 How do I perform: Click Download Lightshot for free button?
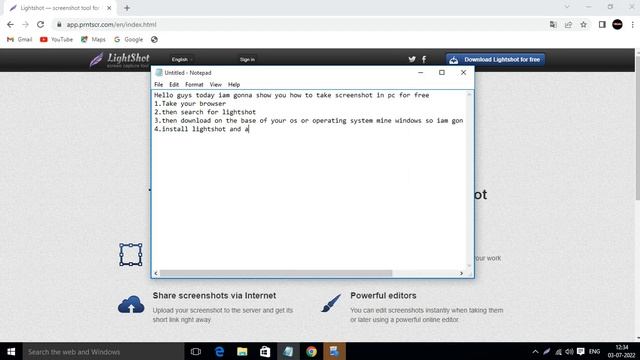495,60
